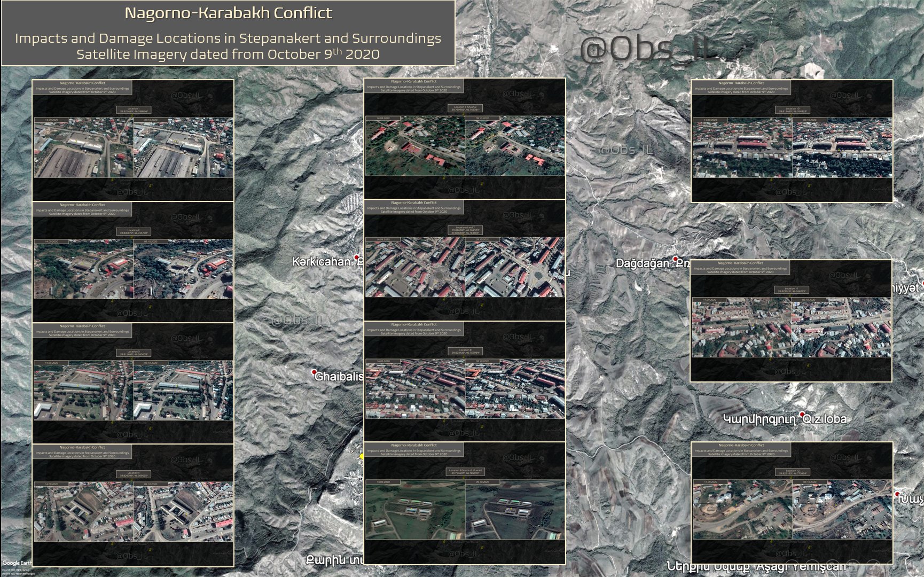
Task: Click the Location 4 coordinates label
Action: [134, 474]
